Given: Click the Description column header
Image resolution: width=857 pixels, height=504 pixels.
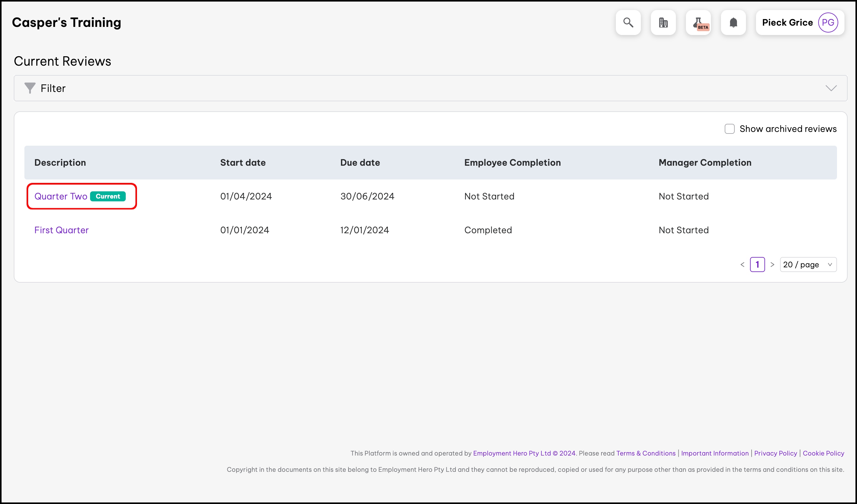Looking at the screenshot, I should (60, 163).
